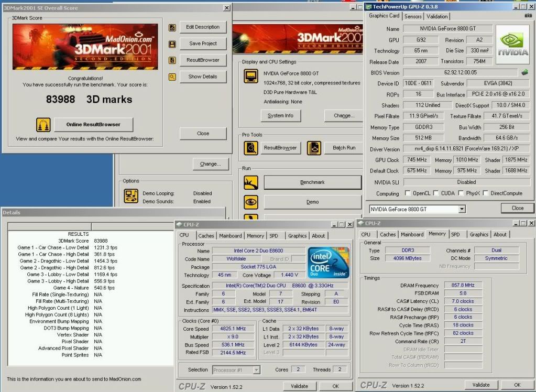Click the Show Details button
This screenshot has width=536, height=392.
tap(203, 77)
